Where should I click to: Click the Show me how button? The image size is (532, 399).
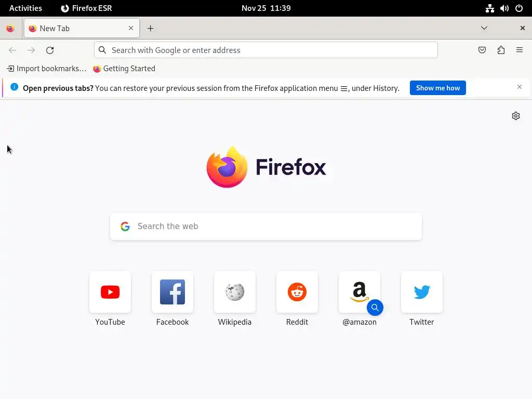(437, 88)
